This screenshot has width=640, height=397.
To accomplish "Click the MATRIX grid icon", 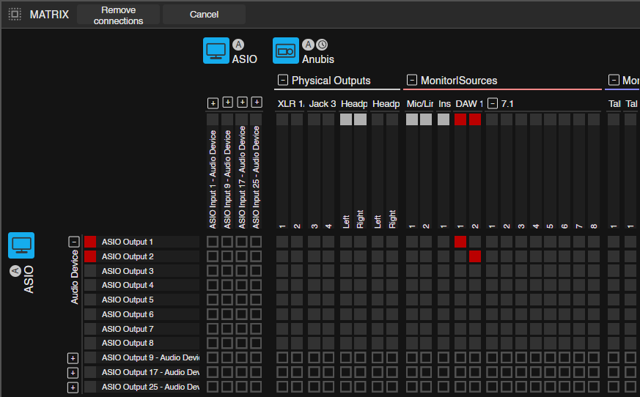I will [x=15, y=14].
